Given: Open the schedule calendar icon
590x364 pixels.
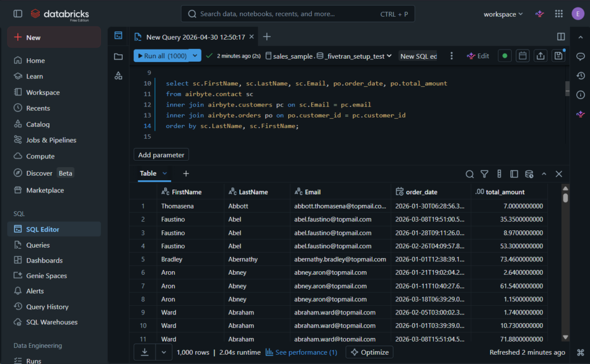Looking at the screenshot, I should 522,56.
